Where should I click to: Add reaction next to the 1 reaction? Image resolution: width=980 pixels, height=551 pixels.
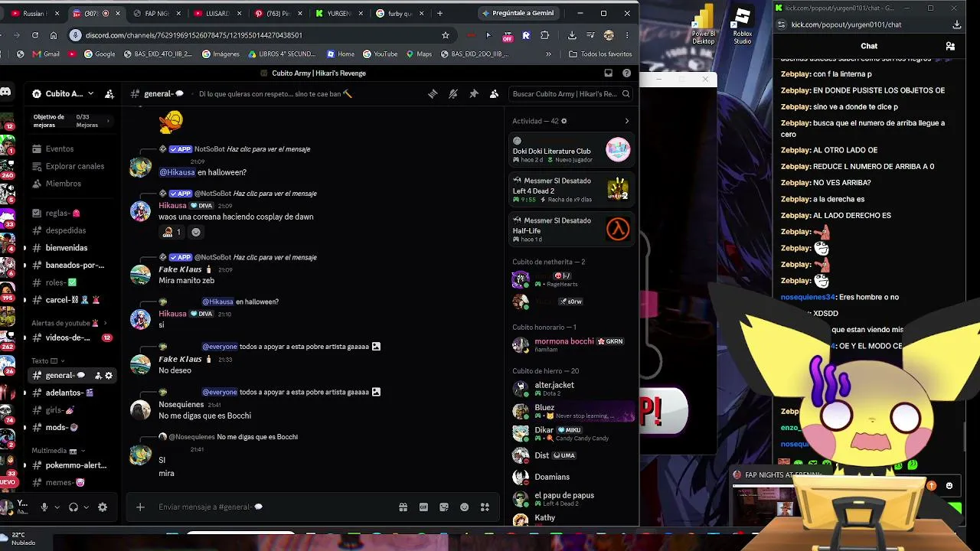(196, 232)
